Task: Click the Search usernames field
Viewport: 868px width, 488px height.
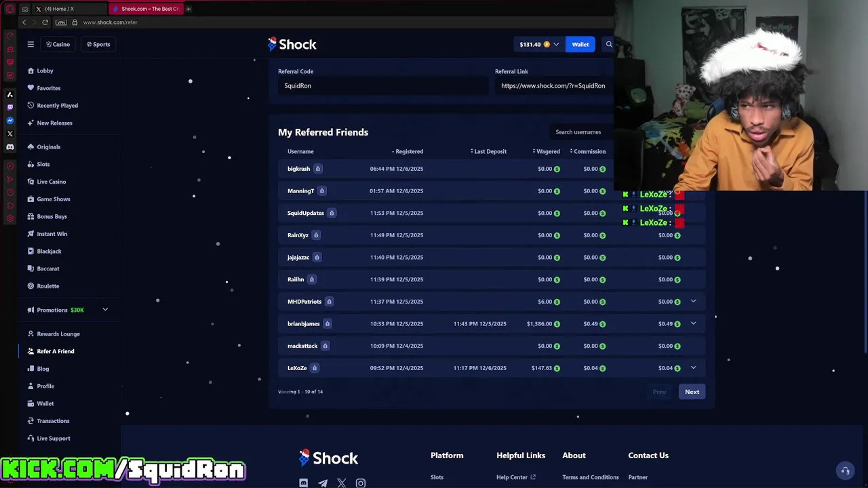Action: tap(580, 132)
